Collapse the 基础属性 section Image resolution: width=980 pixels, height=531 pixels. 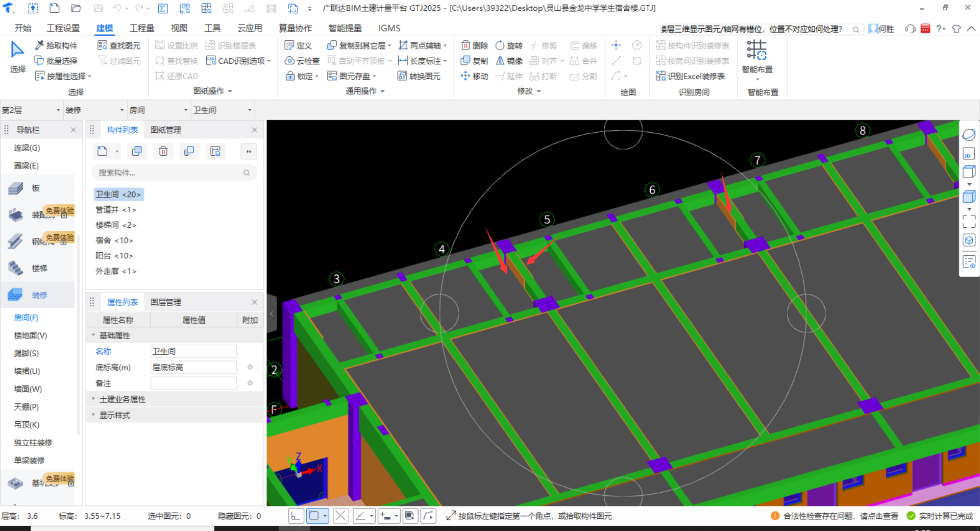coord(93,335)
